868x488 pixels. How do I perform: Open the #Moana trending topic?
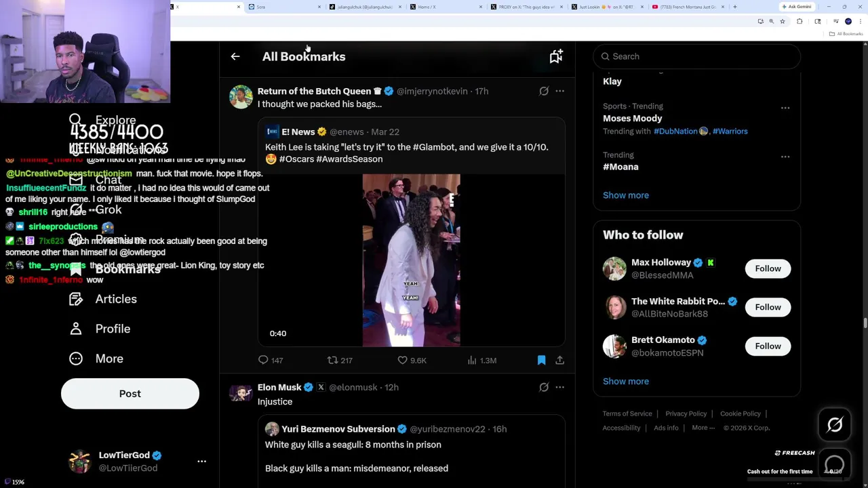click(620, 167)
